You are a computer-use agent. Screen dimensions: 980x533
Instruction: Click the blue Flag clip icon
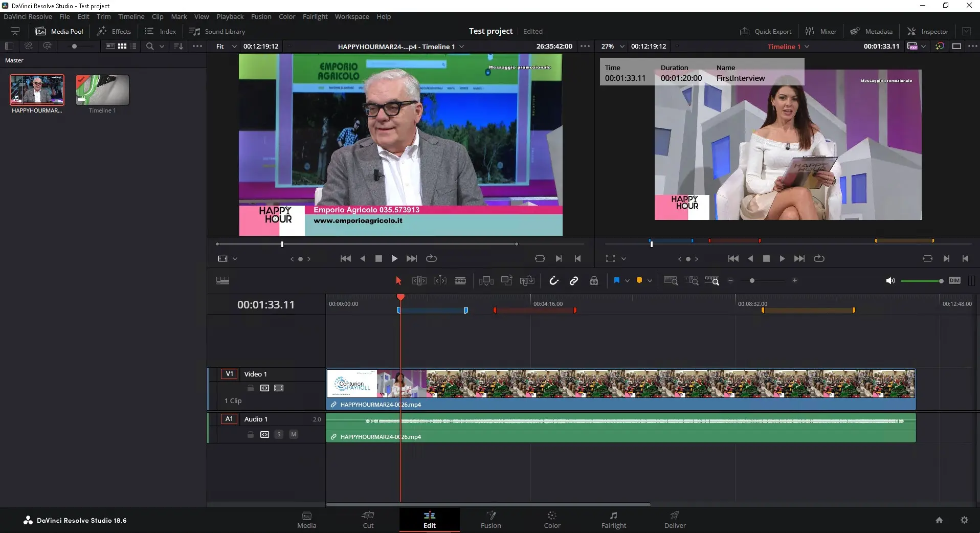(616, 280)
